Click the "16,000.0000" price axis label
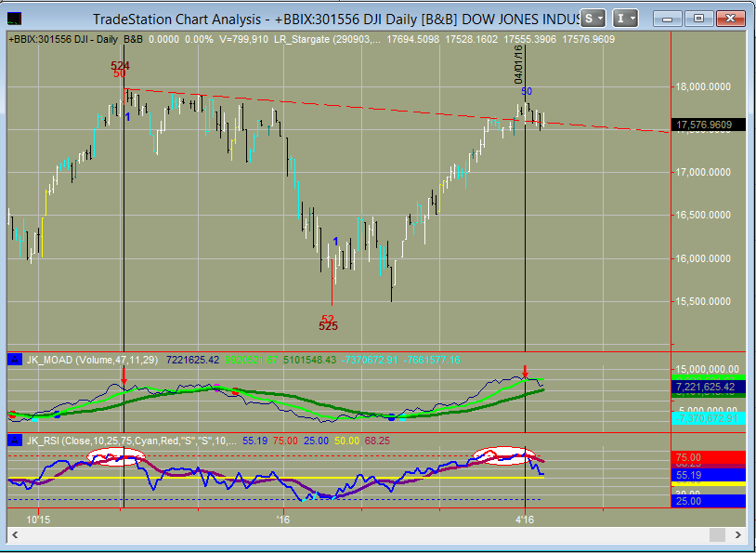The image size is (756, 553). [x=703, y=258]
